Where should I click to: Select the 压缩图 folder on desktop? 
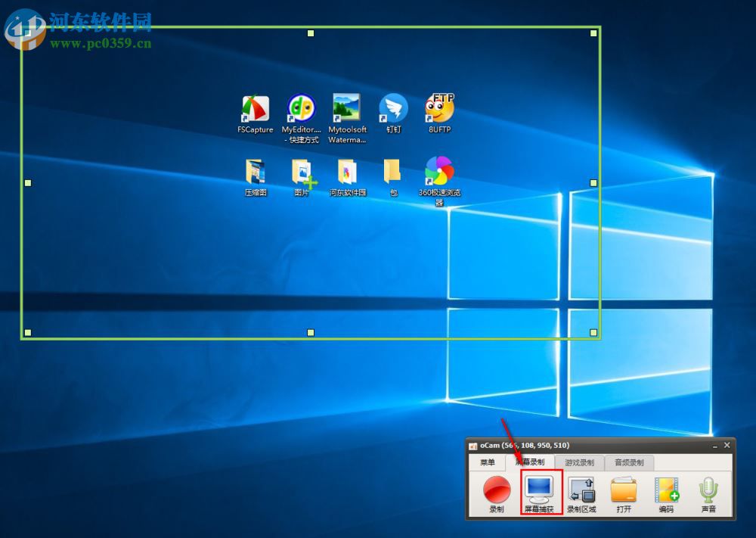256,178
